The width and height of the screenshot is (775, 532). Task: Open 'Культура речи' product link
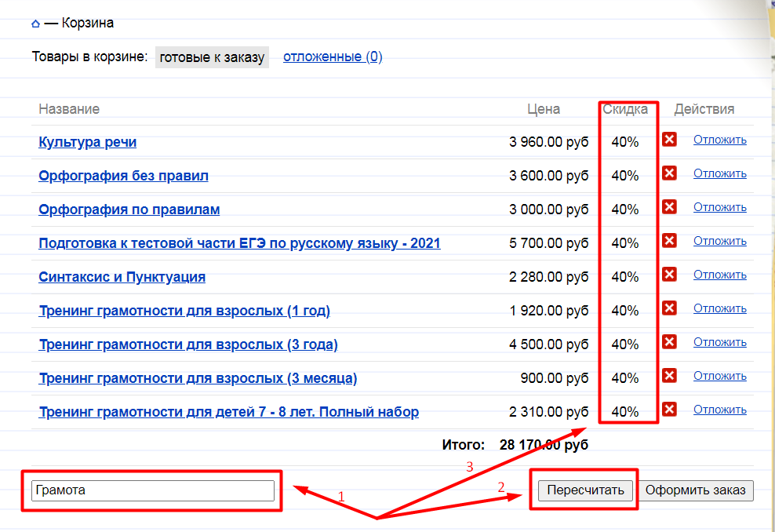[88, 142]
